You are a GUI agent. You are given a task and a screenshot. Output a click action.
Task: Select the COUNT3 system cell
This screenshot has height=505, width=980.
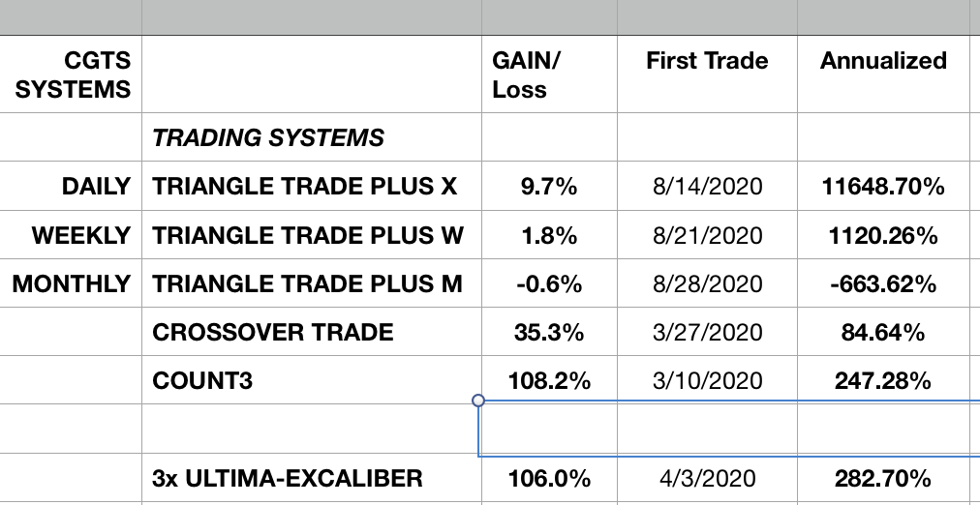point(202,381)
